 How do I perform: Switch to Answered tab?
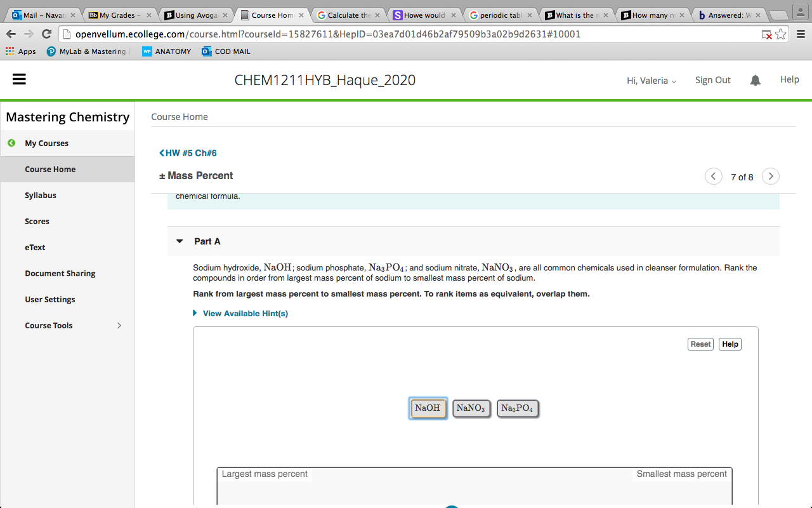click(728, 15)
